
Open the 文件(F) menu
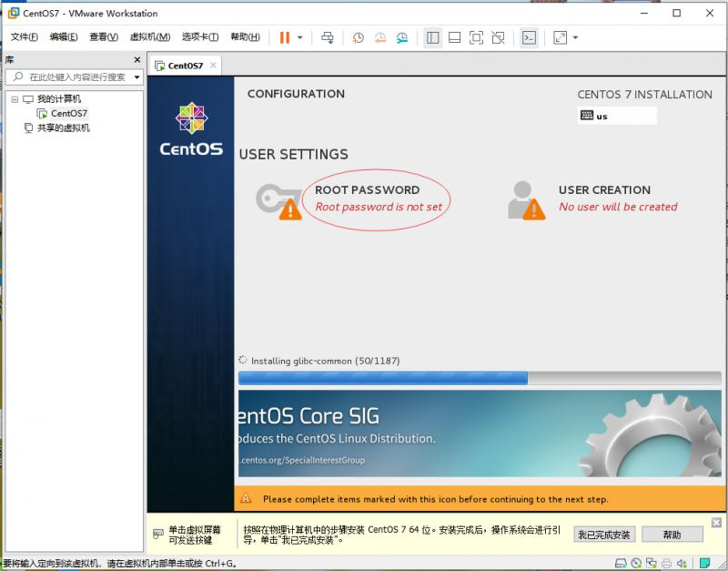point(25,37)
